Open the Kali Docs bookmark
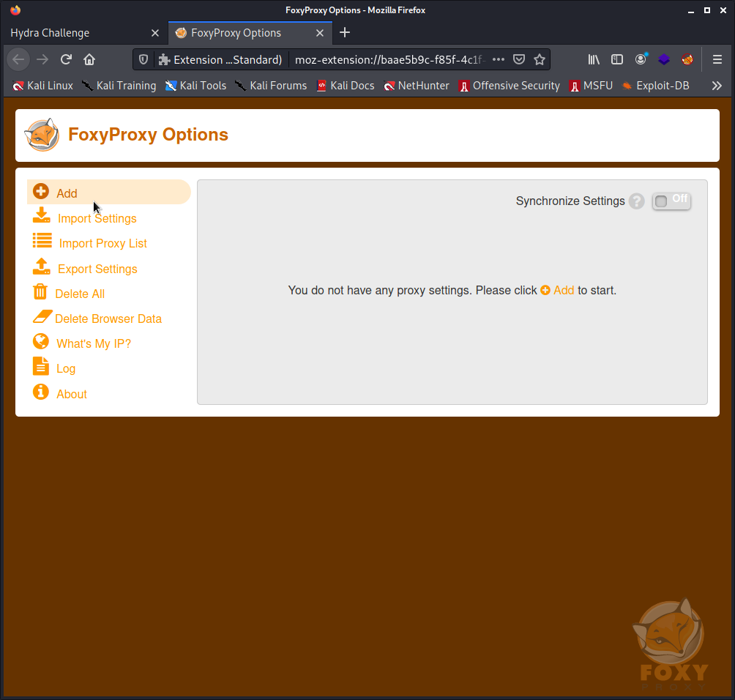The image size is (735, 700). tap(346, 86)
